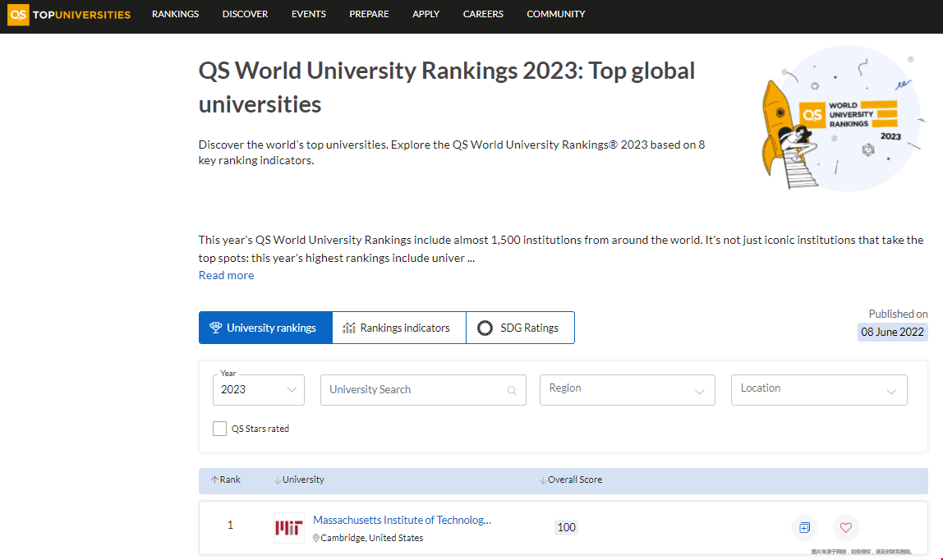Image resolution: width=943 pixels, height=560 pixels.
Task: Click the overall score 100 value
Action: [566, 527]
